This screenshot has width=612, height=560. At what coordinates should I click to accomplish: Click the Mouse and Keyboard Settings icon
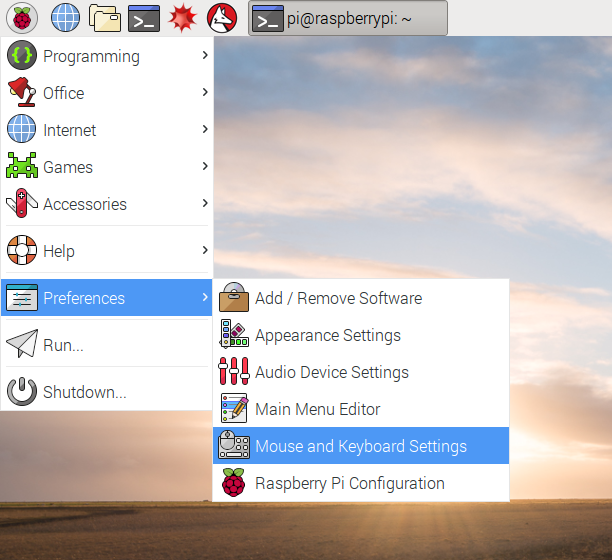click(x=234, y=445)
